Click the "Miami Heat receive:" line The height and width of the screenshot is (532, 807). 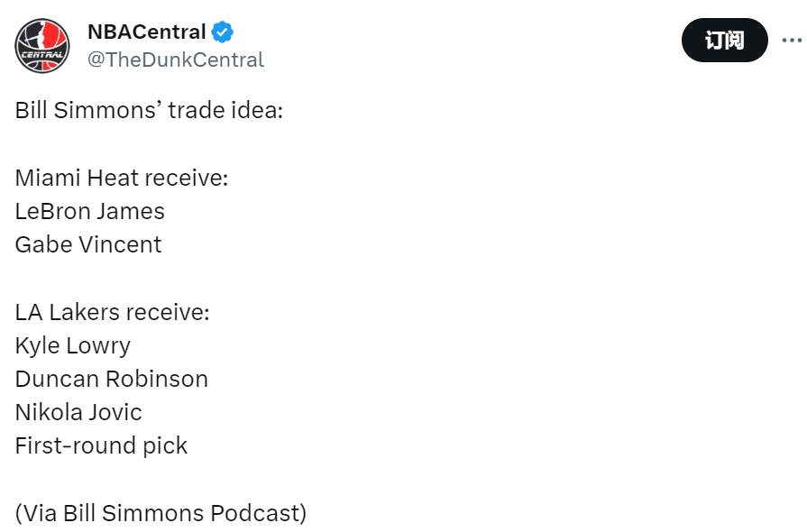coord(122,178)
